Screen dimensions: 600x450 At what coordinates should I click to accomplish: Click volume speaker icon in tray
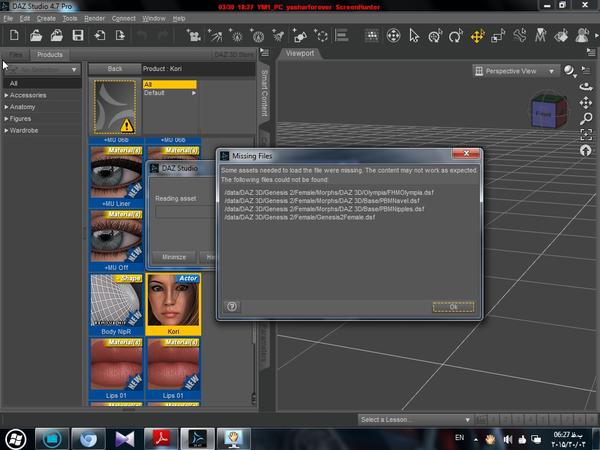pos(508,440)
